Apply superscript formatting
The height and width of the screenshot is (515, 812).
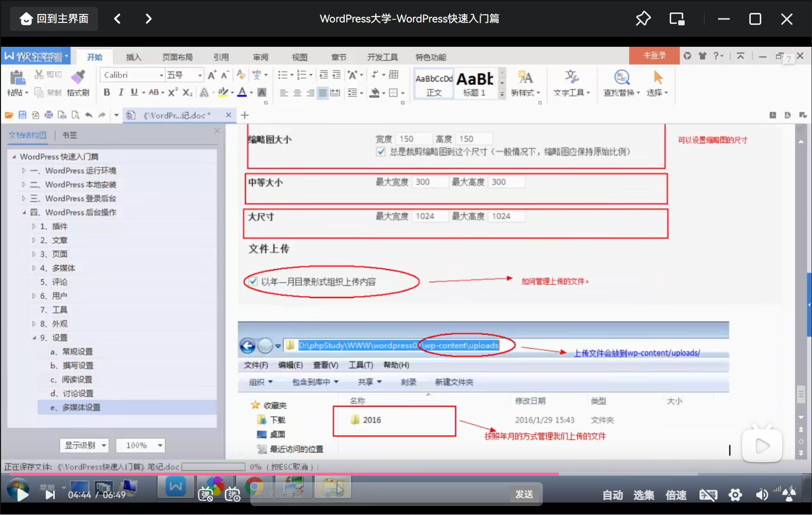click(173, 92)
